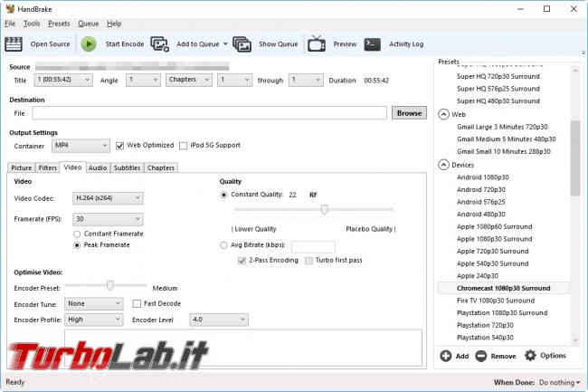Viewport: 588px width, 392px height.
Task: Open the Container MP4 dropdown
Action: (81, 146)
